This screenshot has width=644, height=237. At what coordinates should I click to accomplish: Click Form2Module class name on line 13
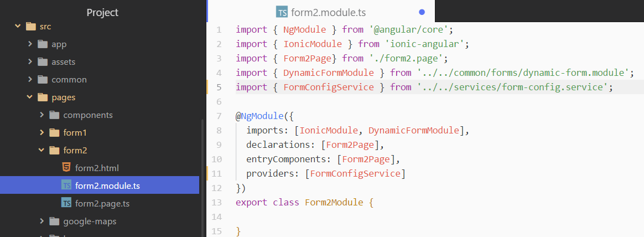click(334, 203)
